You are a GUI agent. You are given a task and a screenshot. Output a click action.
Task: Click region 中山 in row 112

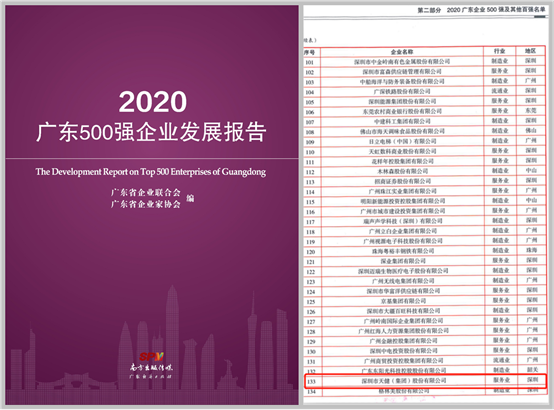pos(531,170)
